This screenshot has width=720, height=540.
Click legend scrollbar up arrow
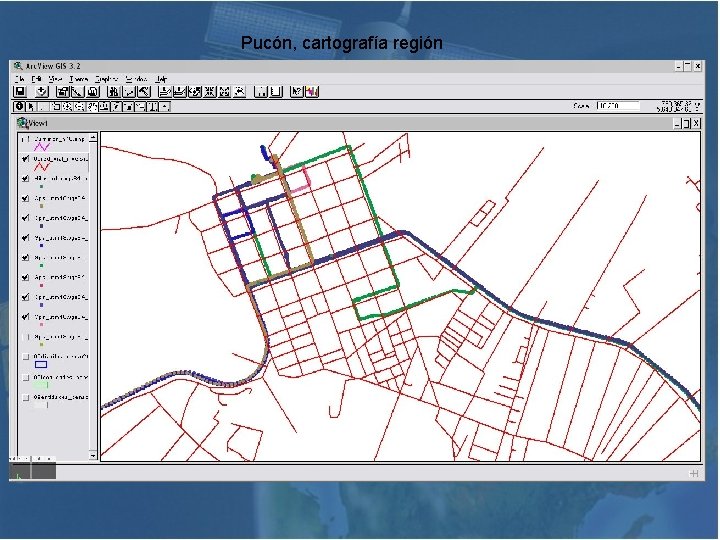click(93, 137)
